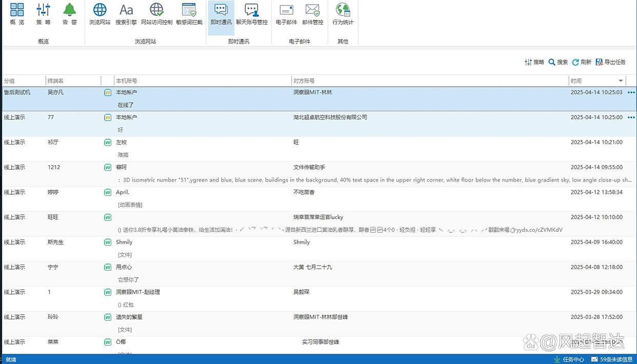Image resolution: width=637 pixels, height=364 pixels.
Task: Sort by the 时间 column dropdown arrow
Action: pyautogui.click(x=621, y=81)
